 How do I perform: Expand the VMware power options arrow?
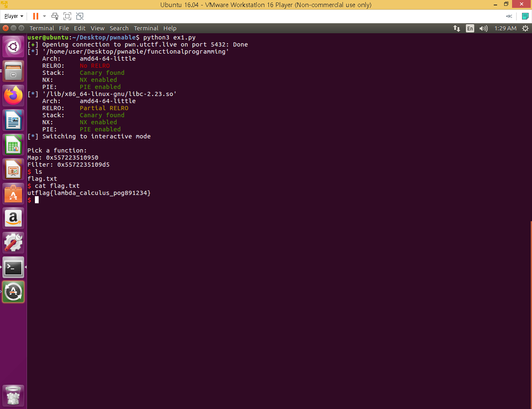point(44,16)
